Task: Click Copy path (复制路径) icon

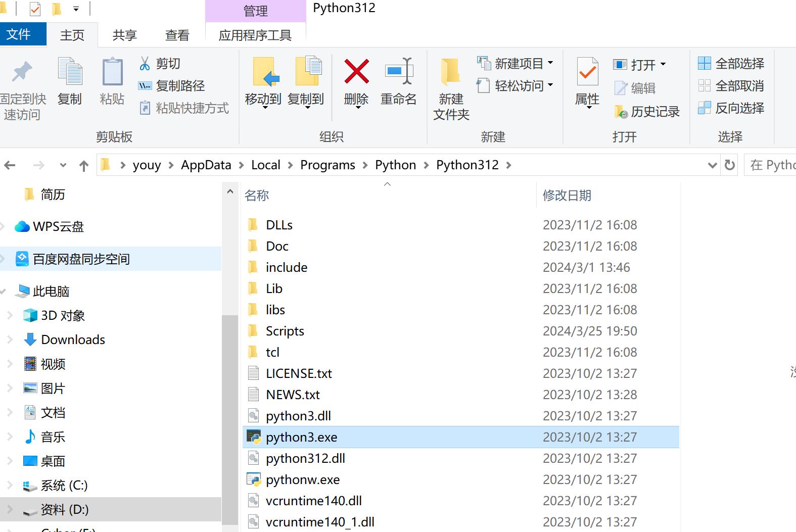Action: pyautogui.click(x=145, y=86)
